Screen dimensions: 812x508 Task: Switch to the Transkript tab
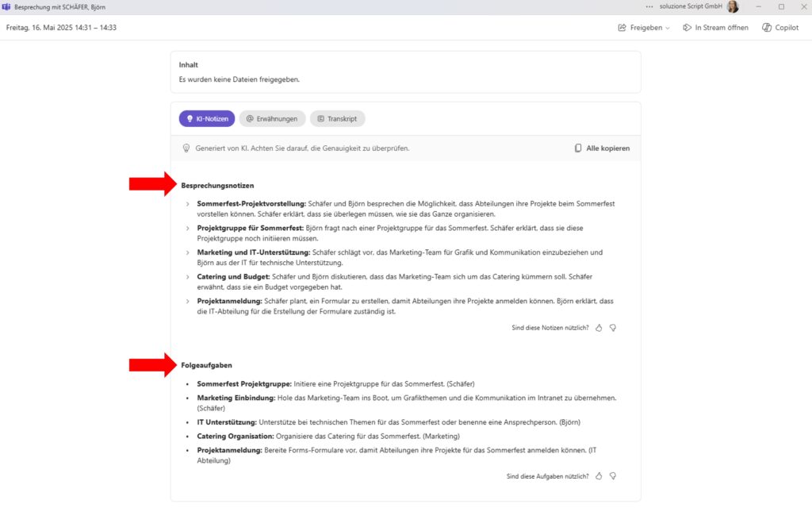(x=337, y=118)
